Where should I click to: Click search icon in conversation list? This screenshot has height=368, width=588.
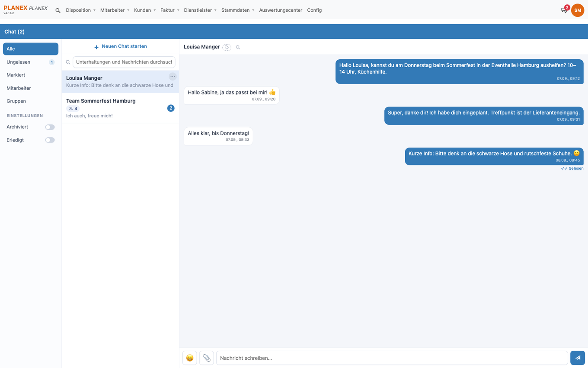coord(68,62)
